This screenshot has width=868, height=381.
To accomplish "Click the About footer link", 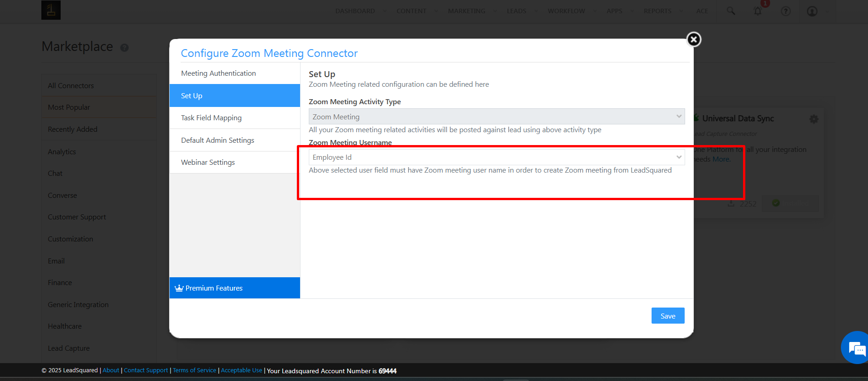I will (x=111, y=370).
